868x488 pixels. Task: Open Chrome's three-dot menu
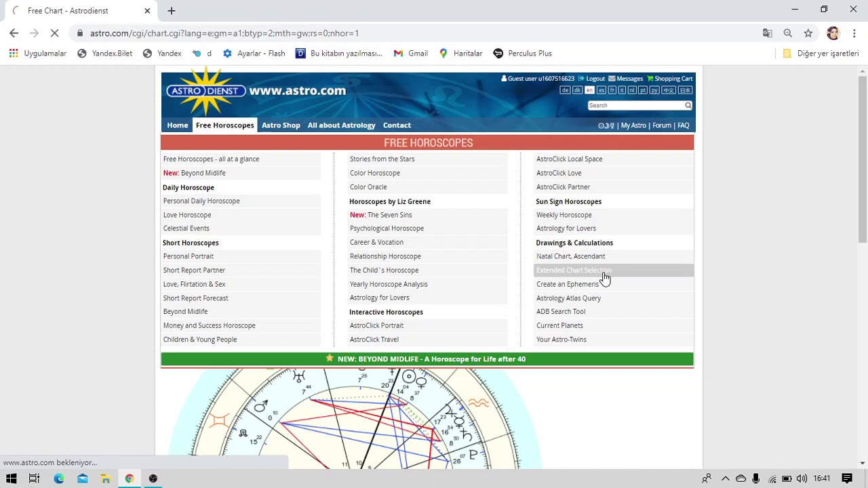click(854, 33)
